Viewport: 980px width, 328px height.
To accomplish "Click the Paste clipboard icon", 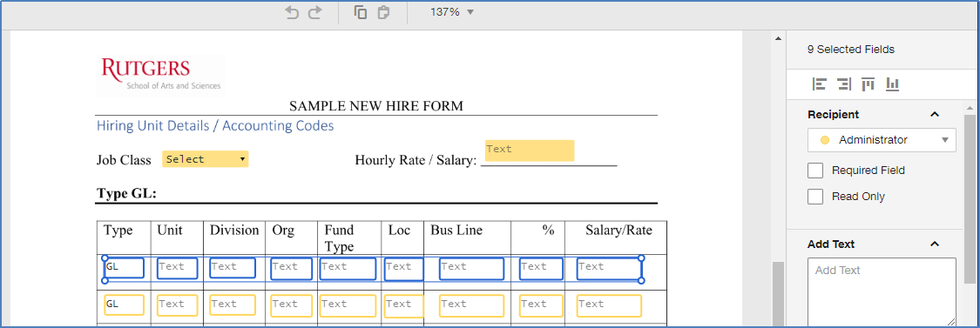I will (x=384, y=12).
